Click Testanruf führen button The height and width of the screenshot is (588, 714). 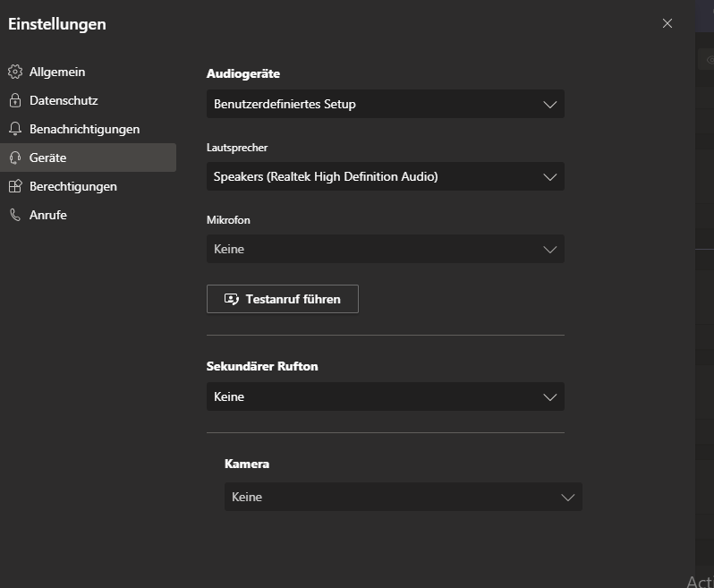coord(283,299)
